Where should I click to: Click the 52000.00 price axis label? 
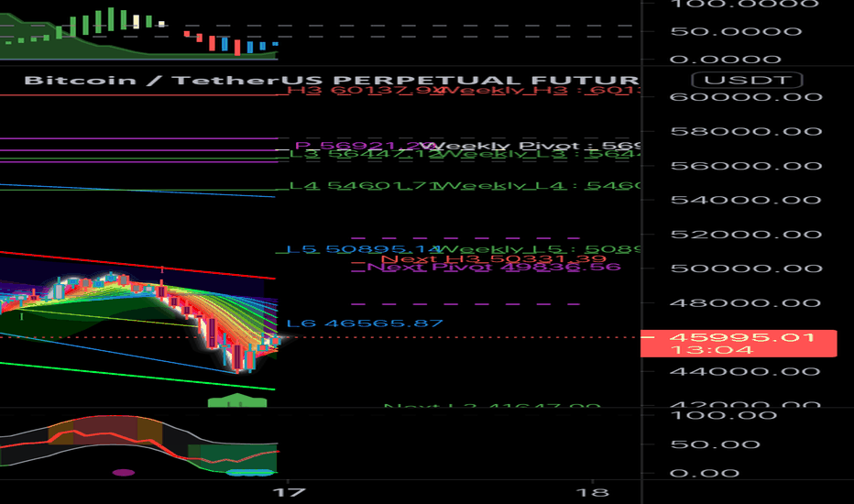point(746,235)
